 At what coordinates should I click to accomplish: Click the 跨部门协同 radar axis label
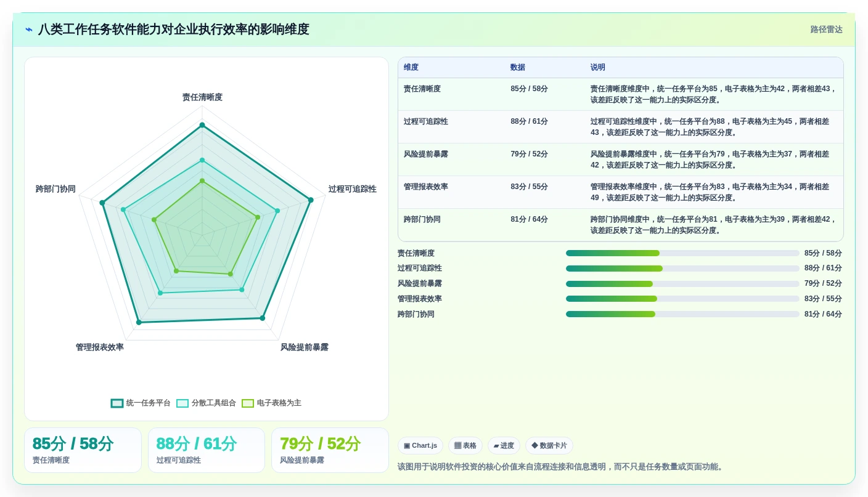tap(55, 189)
